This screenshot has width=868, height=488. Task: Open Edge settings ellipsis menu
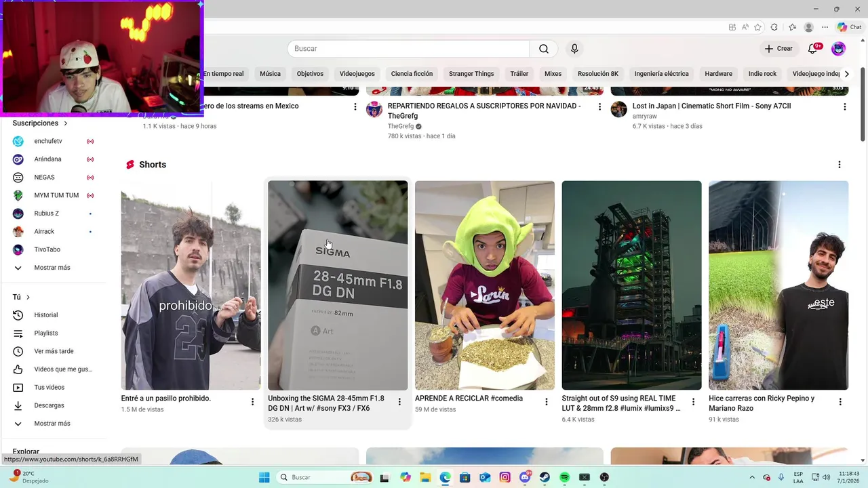pyautogui.click(x=825, y=27)
